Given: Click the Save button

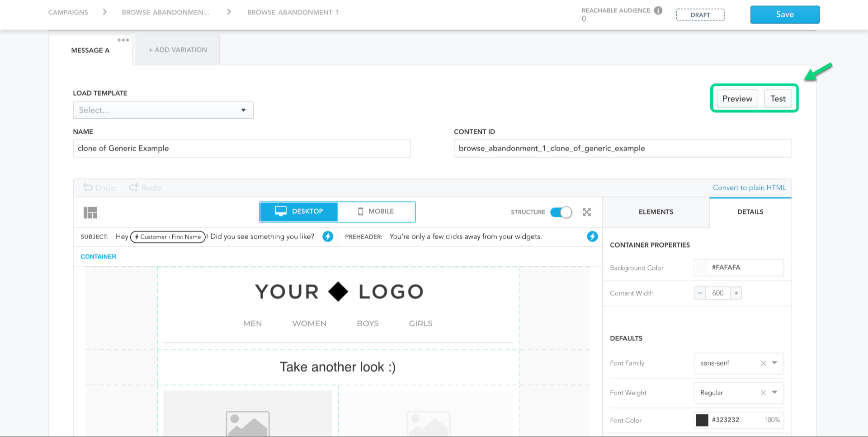Looking at the screenshot, I should [x=785, y=14].
